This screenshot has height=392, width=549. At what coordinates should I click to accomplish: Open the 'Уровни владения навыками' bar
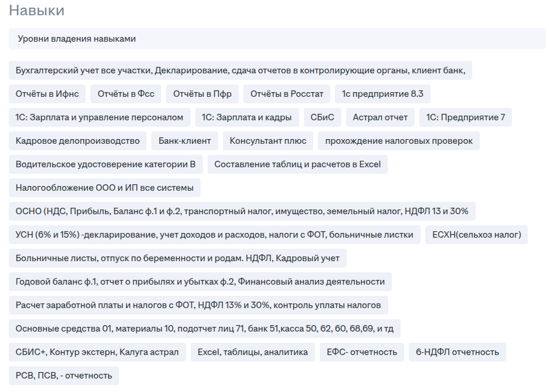[x=277, y=39]
